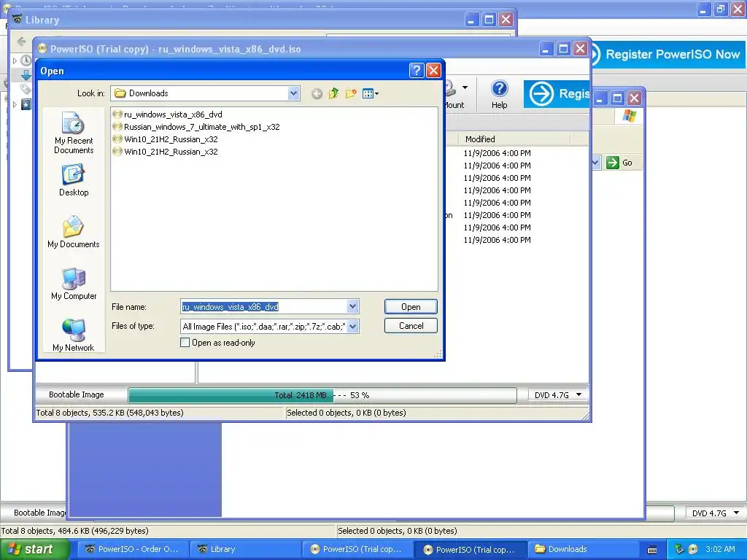The image size is (747, 560).
Task: Click into the File name input field
Action: tap(264, 307)
